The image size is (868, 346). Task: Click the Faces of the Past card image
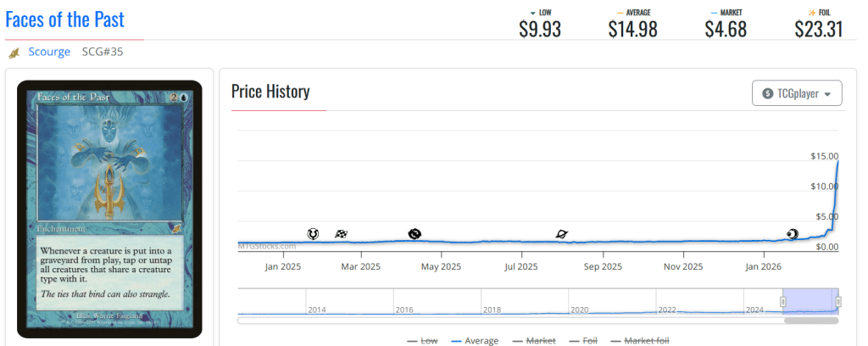point(109,209)
